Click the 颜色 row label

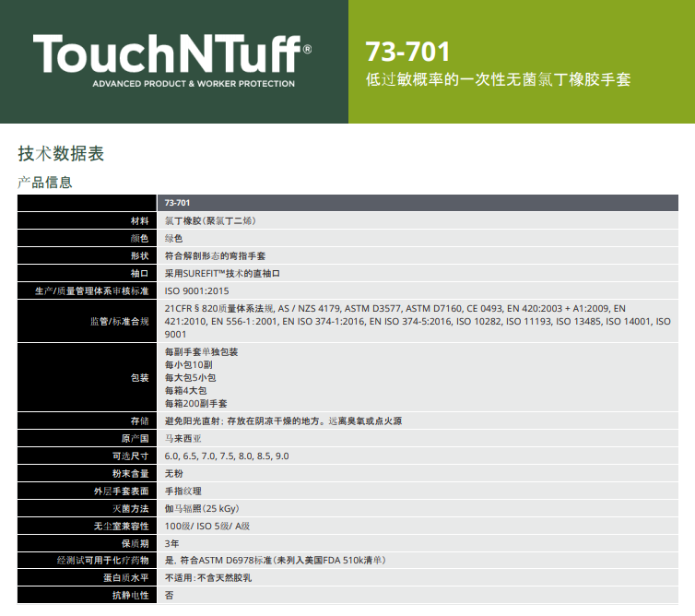[139, 238]
